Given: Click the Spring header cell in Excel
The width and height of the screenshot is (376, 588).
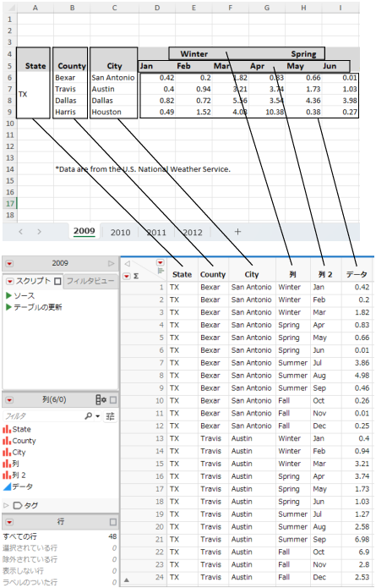Looking at the screenshot, I should [x=303, y=54].
